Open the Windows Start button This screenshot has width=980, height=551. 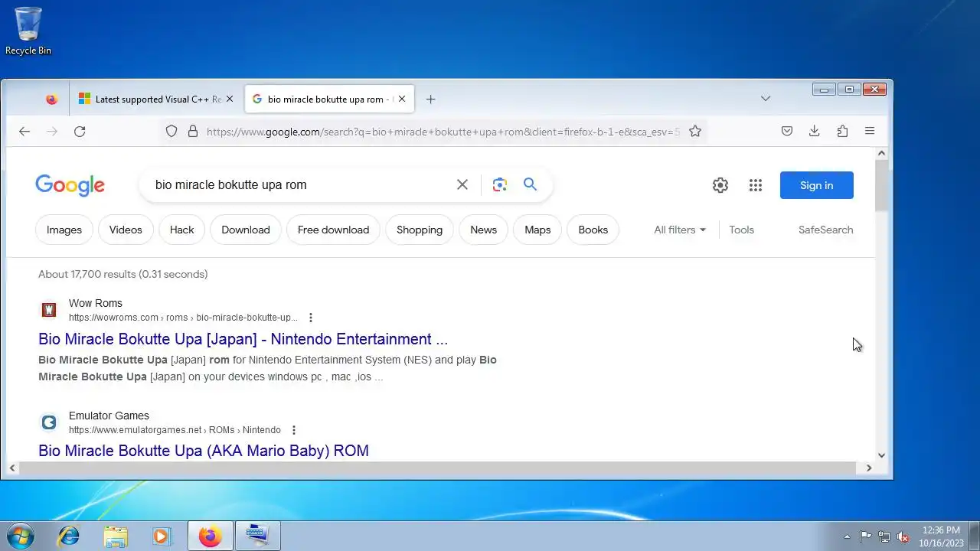tap(20, 536)
